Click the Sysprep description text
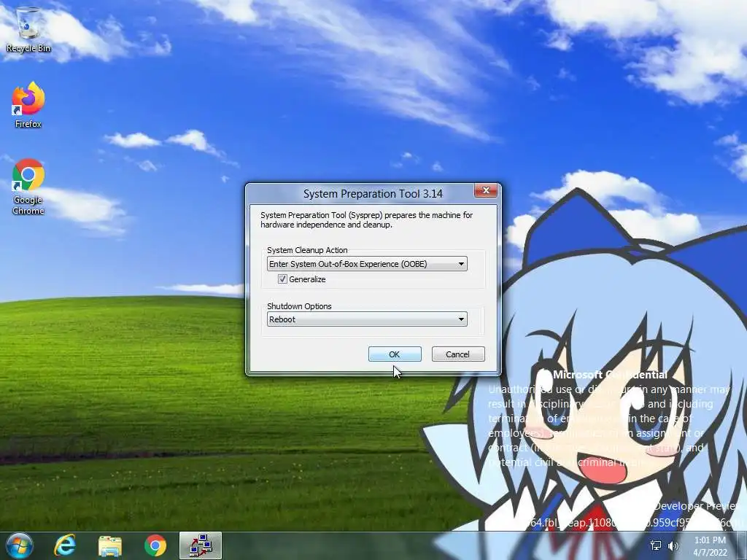This screenshot has height=560, width=747. [x=366, y=219]
